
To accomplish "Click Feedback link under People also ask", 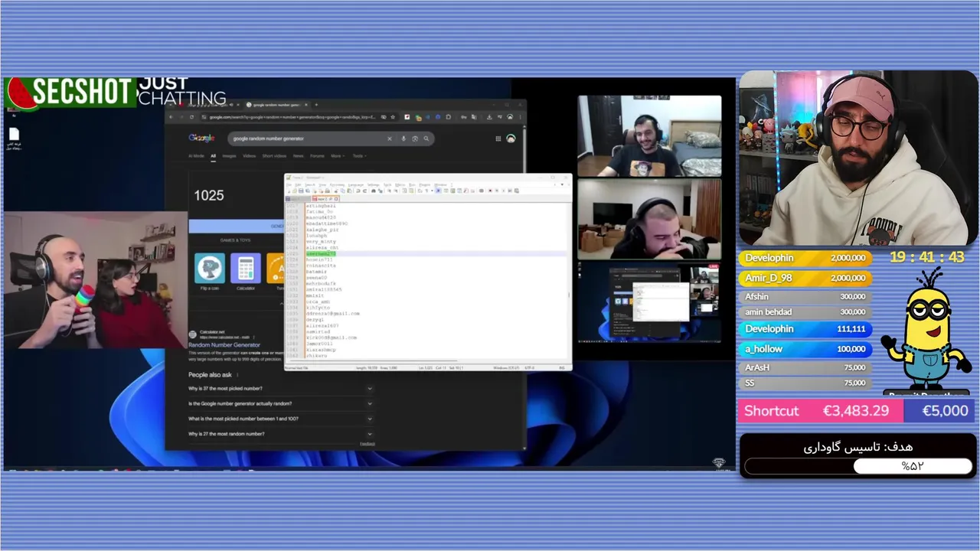I will point(367,443).
